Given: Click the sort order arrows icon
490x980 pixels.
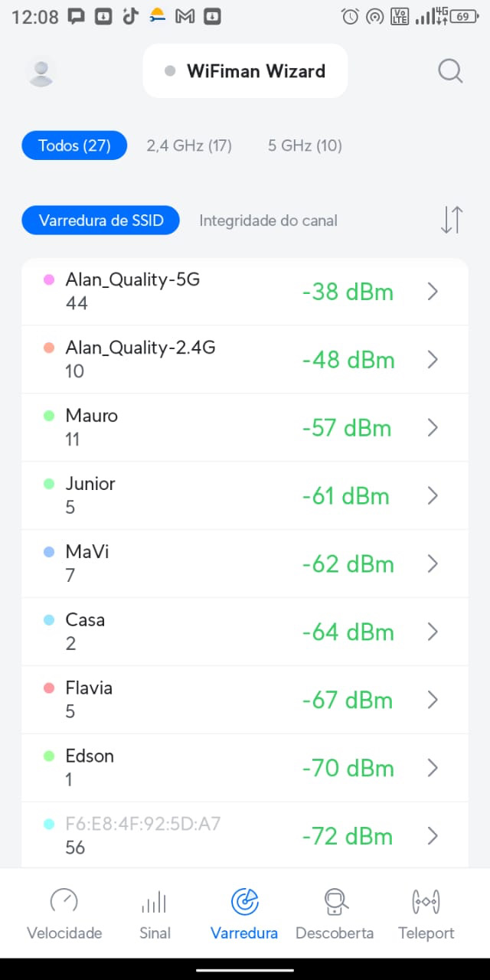Looking at the screenshot, I should point(452,220).
